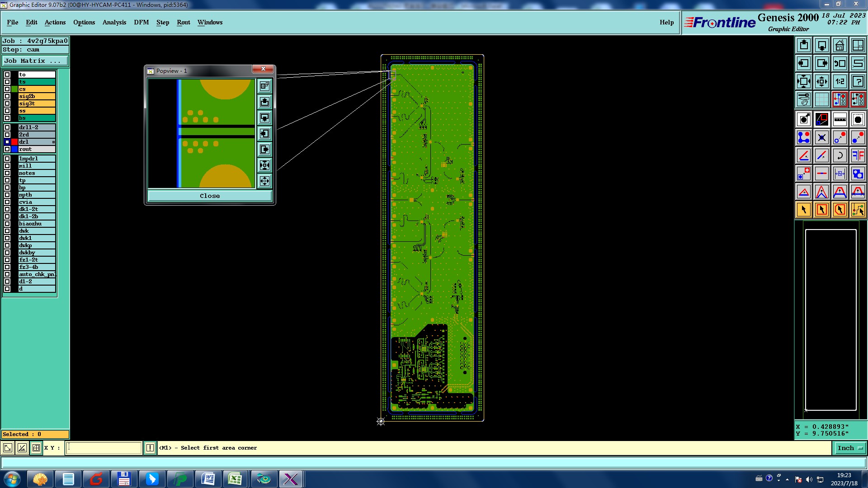Toggle the grid display icon

(x=821, y=99)
